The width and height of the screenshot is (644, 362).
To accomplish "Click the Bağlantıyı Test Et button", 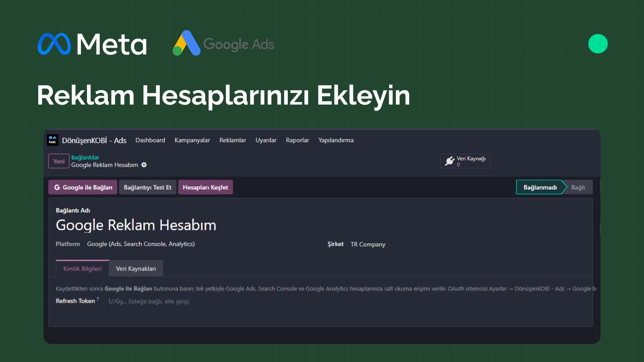I will click(x=148, y=187).
